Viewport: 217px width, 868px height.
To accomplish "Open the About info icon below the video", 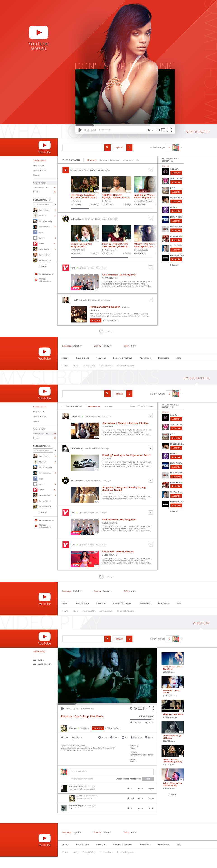I will click(x=100, y=738).
